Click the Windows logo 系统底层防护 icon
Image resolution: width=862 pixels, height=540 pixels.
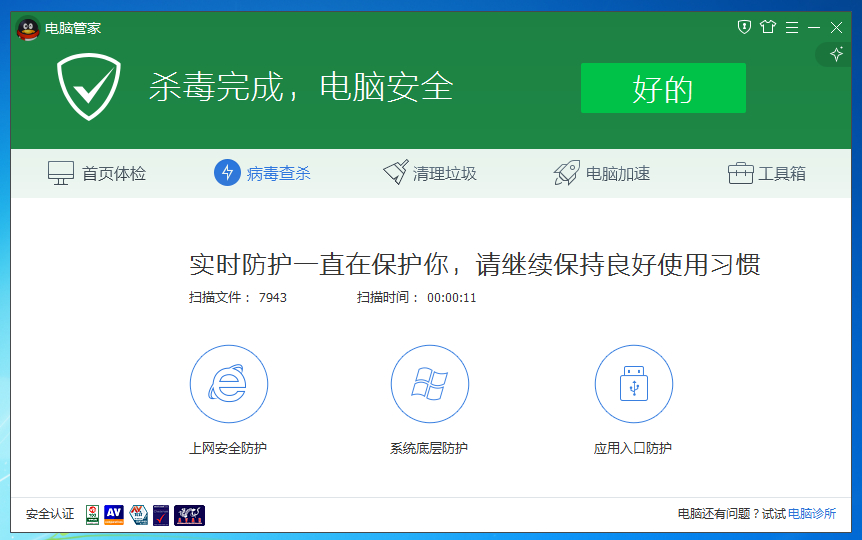(x=430, y=384)
